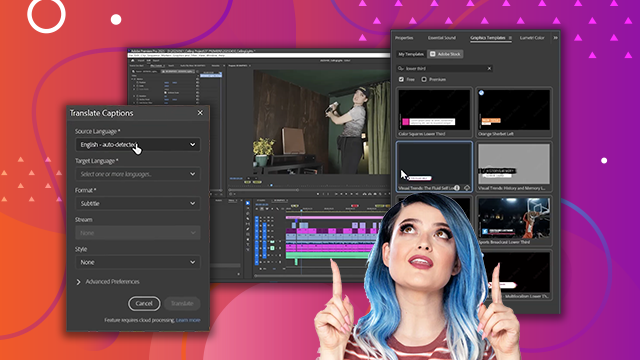Open the Stream dropdown showing None

coord(138,233)
